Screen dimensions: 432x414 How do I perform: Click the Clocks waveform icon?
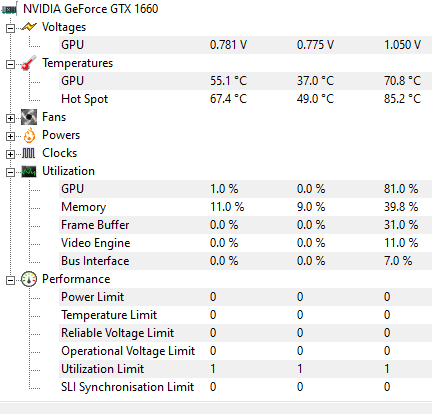coord(29,153)
